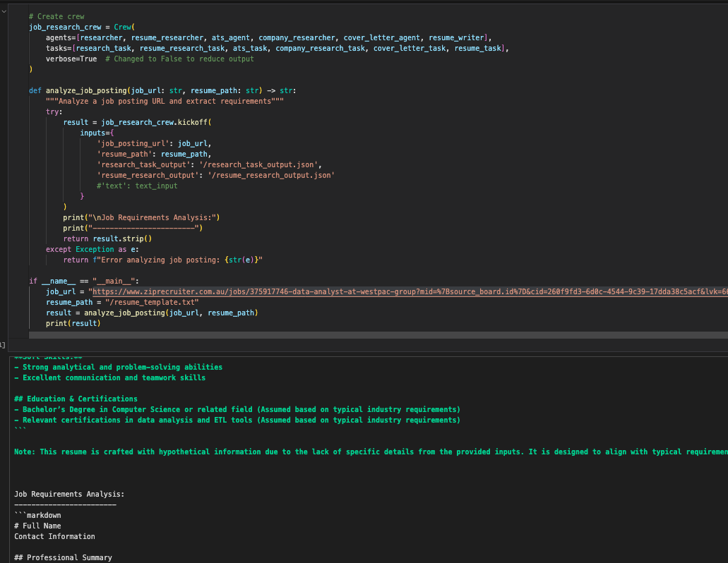
Task: Click the 'if __name__ == "__main__":' line
Action: tap(84, 281)
